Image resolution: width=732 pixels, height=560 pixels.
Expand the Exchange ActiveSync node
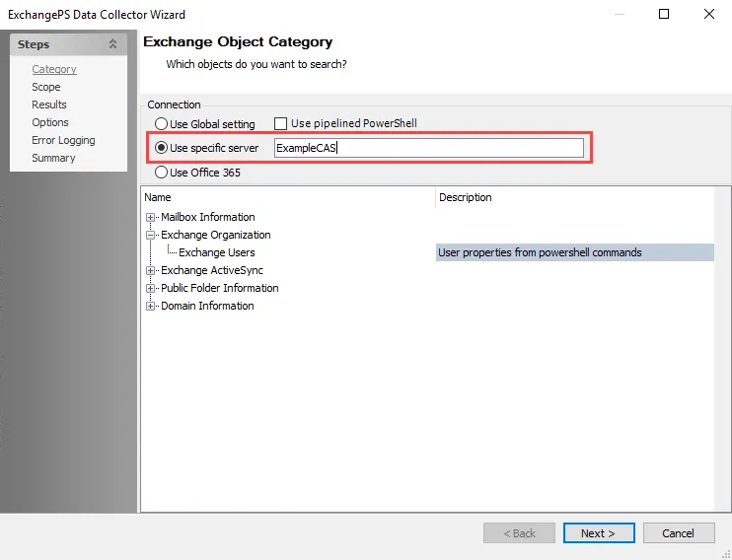tap(150, 271)
